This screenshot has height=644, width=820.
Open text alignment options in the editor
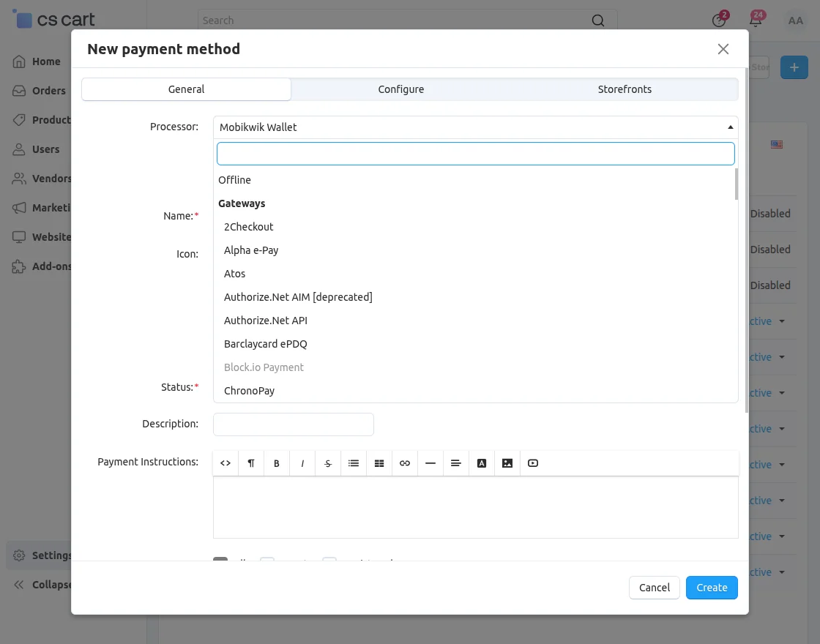click(456, 463)
